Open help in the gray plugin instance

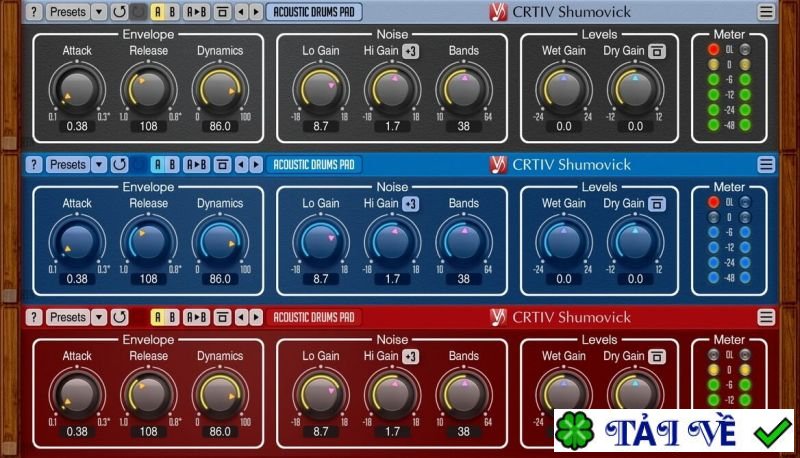point(34,12)
